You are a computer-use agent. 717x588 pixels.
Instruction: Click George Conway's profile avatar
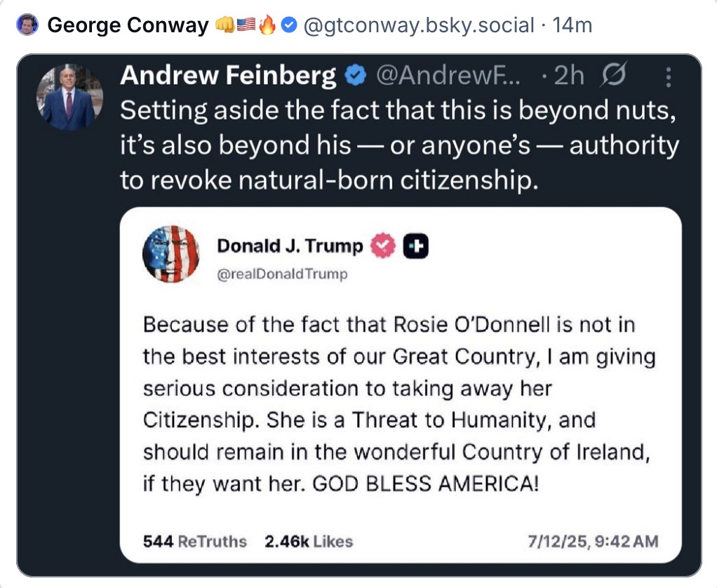[x=27, y=26]
